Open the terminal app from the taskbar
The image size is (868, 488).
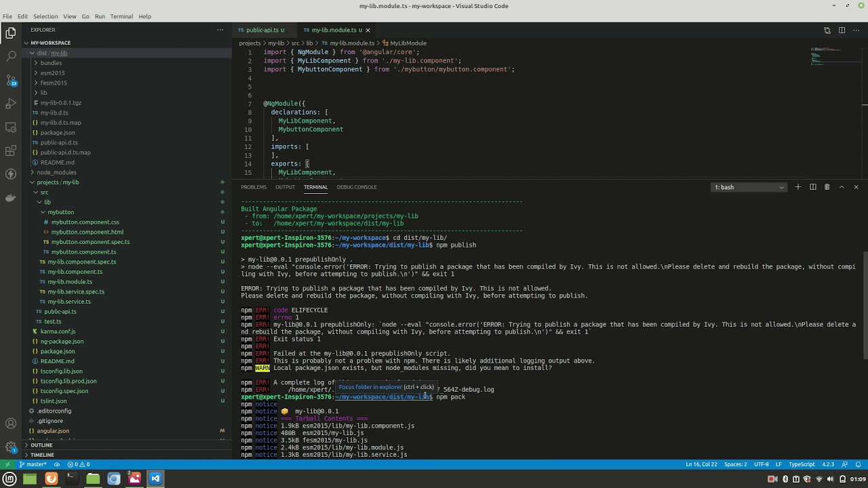(72, 479)
